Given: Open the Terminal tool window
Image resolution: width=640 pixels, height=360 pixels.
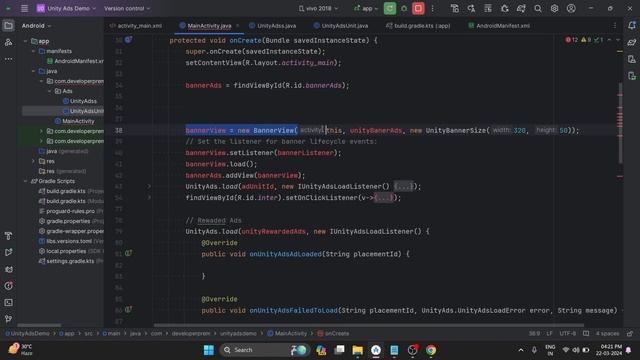Looking at the screenshot, I should (8, 302).
